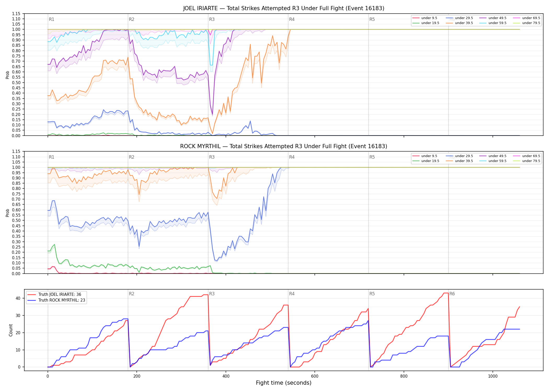
Task: Click the '0.50' tick of Rock Myrthil Prob axis
Action: point(16,221)
